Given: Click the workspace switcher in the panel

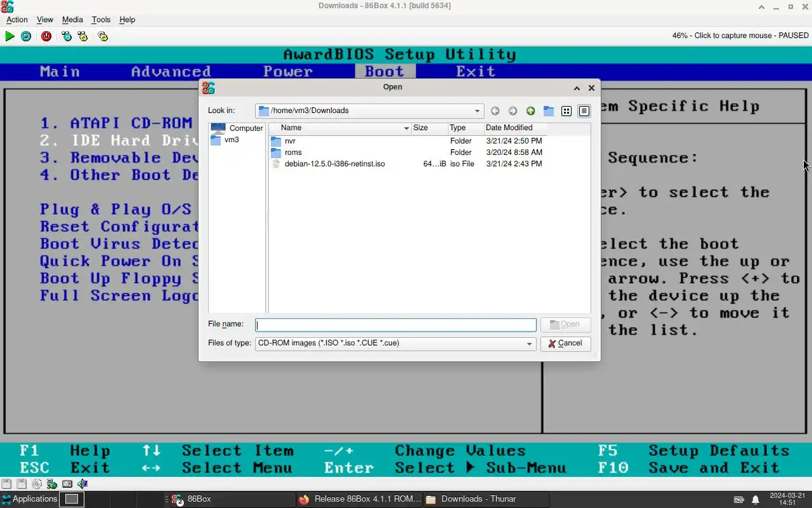Looking at the screenshot, I should click(72, 499).
